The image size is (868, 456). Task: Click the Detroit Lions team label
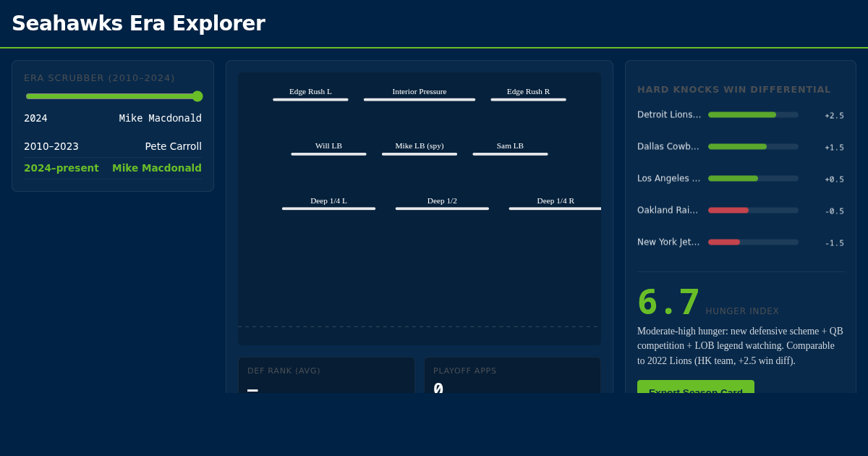(669, 114)
